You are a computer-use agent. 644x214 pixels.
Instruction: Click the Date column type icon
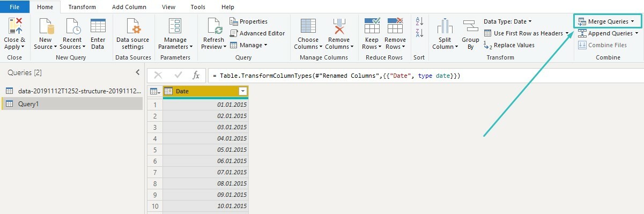click(168, 92)
